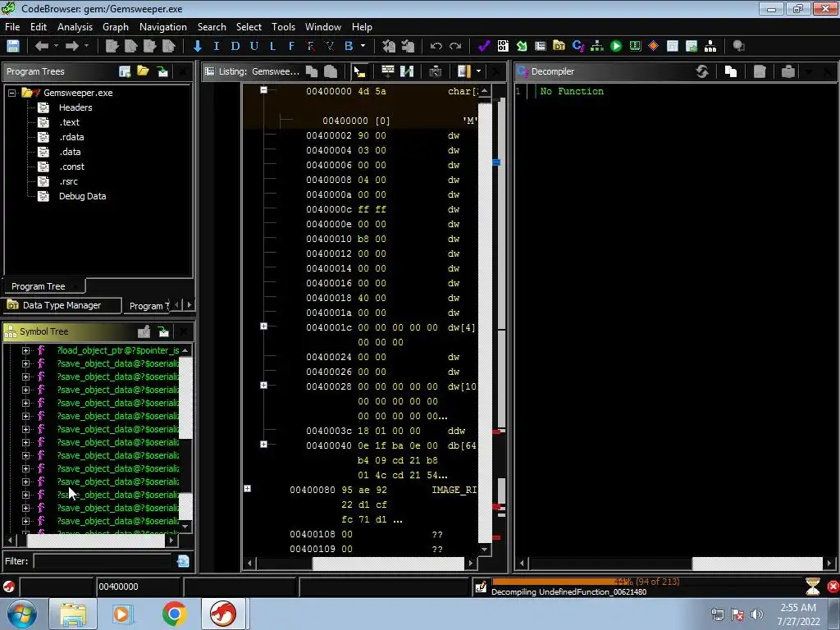This screenshot has width=840, height=630.
Task: Toggle Listing overview margin icon
Action: 464,71
